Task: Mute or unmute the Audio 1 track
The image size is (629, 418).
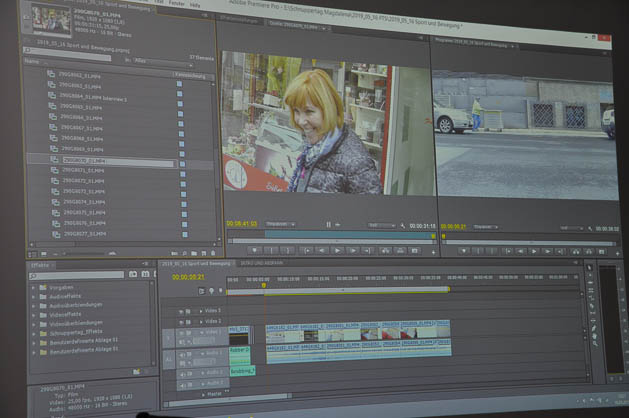Action: [182, 354]
